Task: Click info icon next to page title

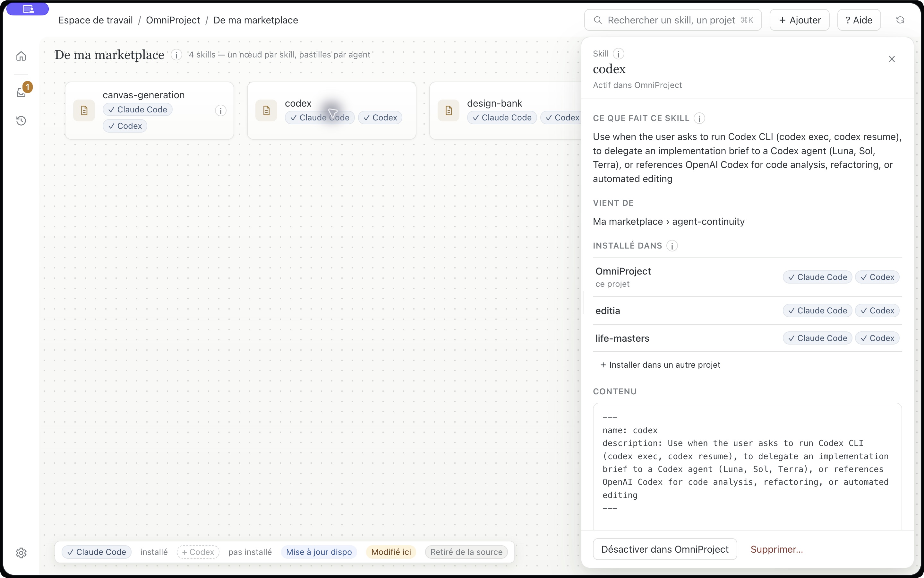Action: (x=176, y=55)
